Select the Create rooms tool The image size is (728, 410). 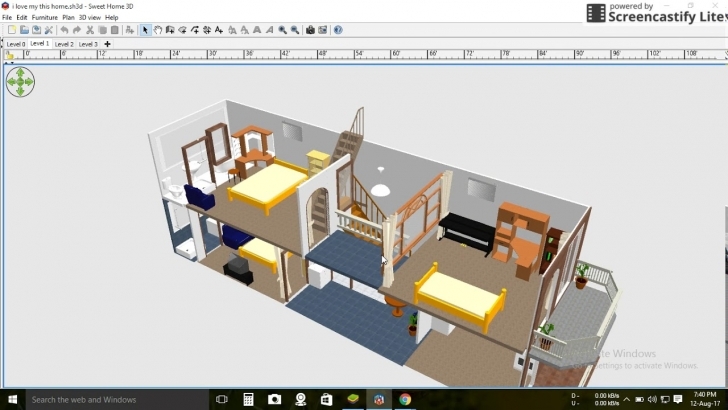[182, 30]
